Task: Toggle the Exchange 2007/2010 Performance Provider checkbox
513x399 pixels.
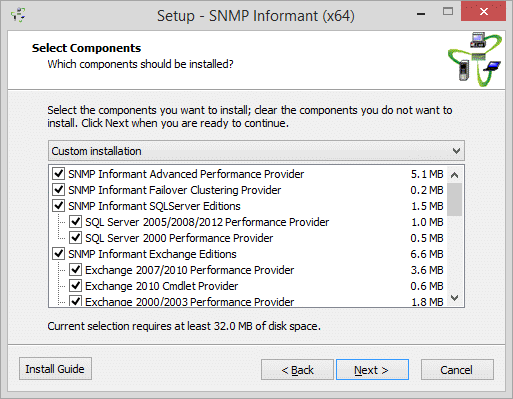Action: (x=76, y=270)
